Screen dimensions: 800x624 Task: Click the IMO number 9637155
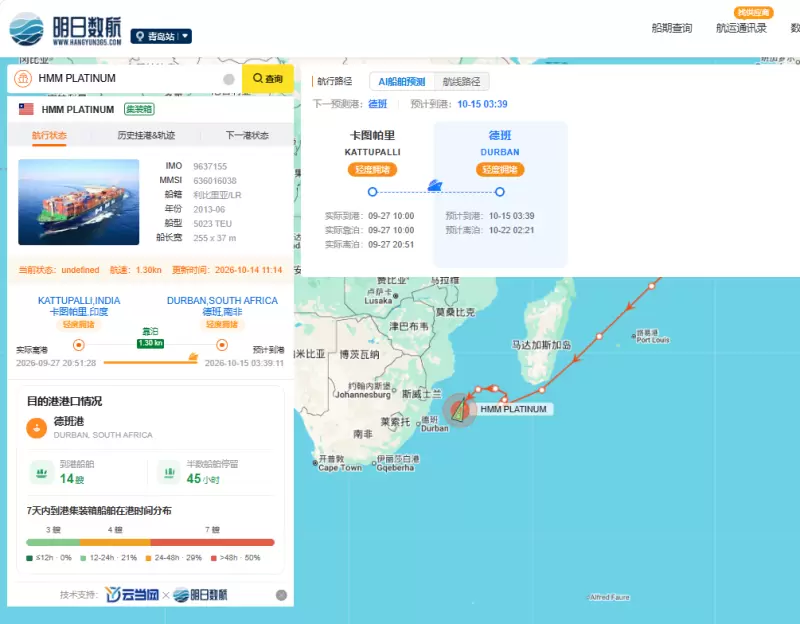210,166
